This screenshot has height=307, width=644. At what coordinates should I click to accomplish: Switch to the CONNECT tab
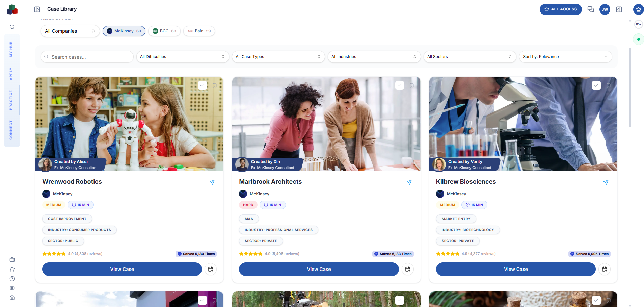pyautogui.click(x=11, y=130)
